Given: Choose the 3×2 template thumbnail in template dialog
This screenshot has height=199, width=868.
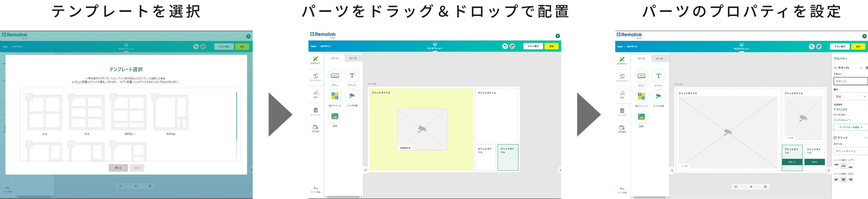Looking at the screenshot, I should coord(87,113).
